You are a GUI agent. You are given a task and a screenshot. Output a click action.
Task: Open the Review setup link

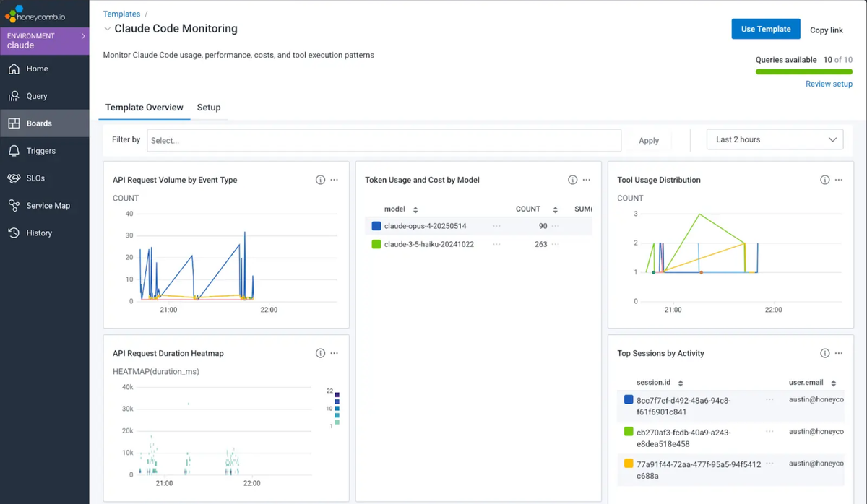coord(829,84)
